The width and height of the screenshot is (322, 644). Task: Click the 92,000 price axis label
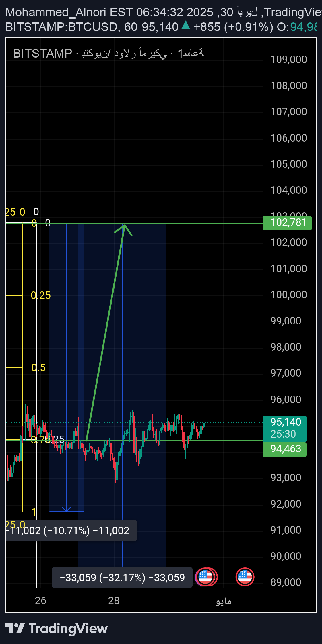[x=286, y=504]
